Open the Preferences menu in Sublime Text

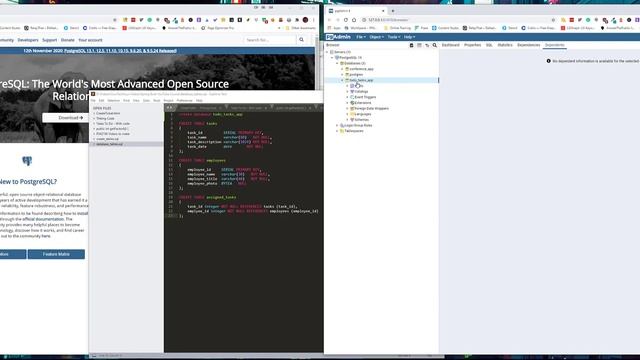[184, 100]
